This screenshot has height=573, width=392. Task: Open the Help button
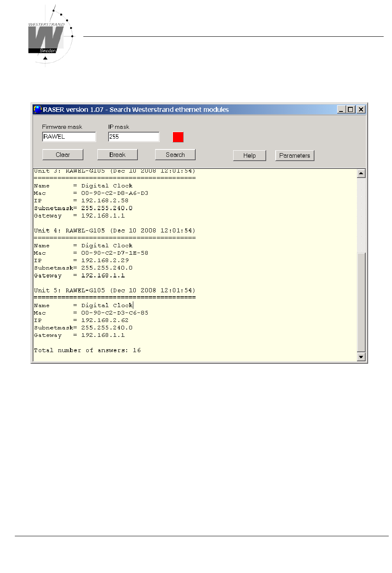point(249,156)
